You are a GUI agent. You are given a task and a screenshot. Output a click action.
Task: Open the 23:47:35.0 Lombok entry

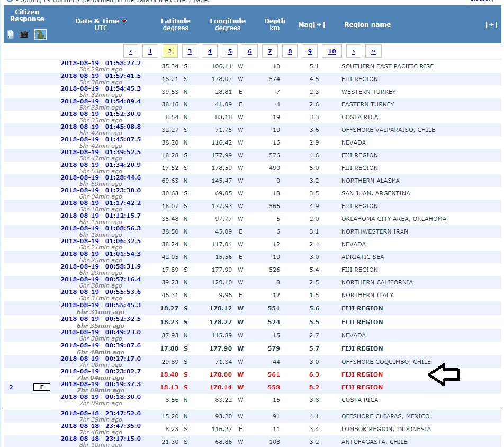101,426
